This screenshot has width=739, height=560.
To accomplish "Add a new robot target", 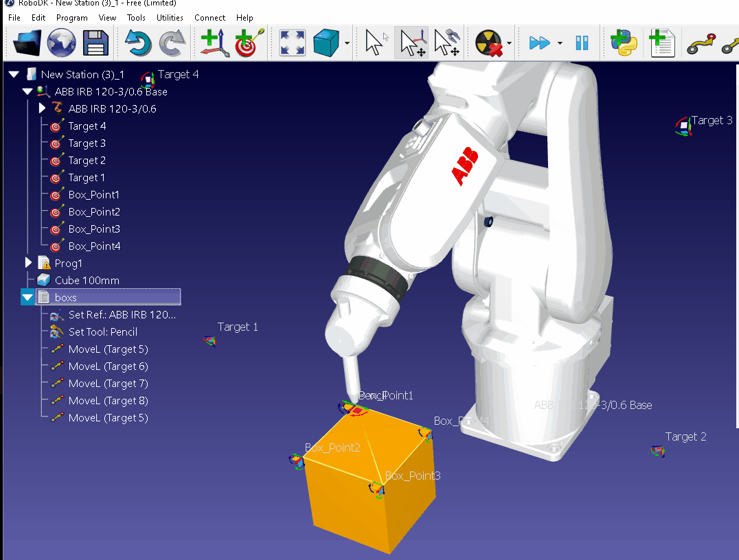I will (x=249, y=43).
